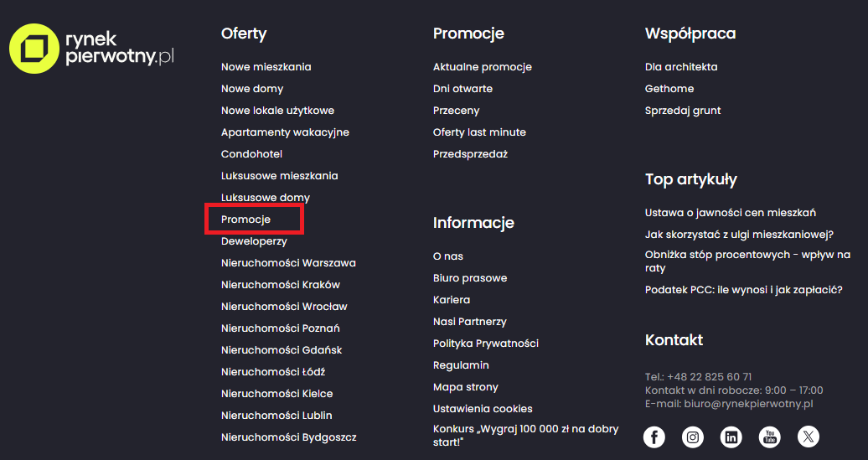Open Aktualne promocje link
The height and width of the screenshot is (460, 868).
482,67
